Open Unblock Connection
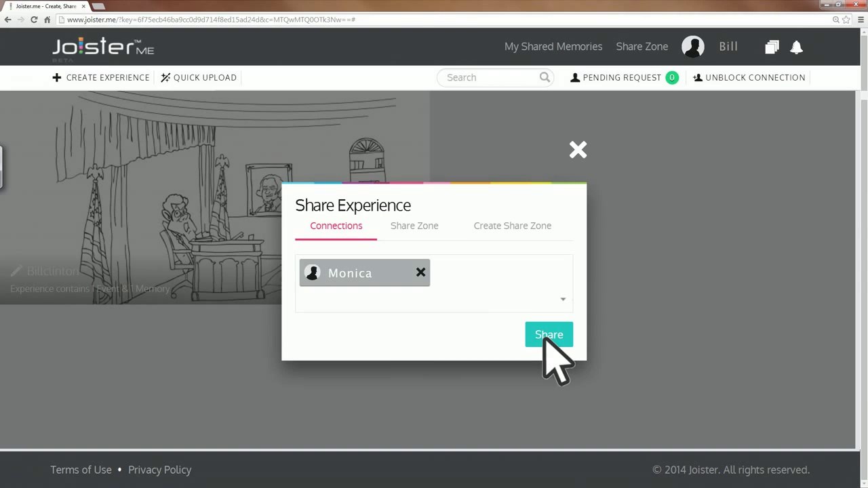This screenshot has height=488, width=868. click(x=749, y=77)
